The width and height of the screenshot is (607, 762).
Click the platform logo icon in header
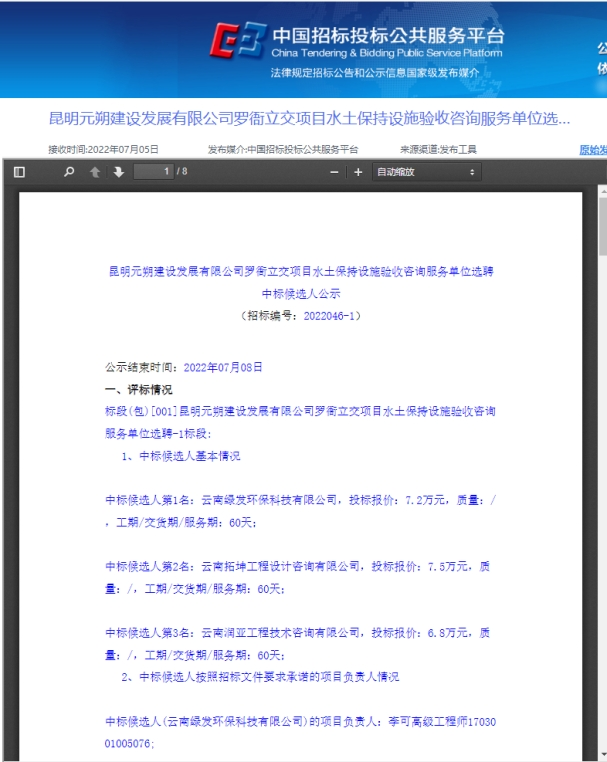click(237, 42)
